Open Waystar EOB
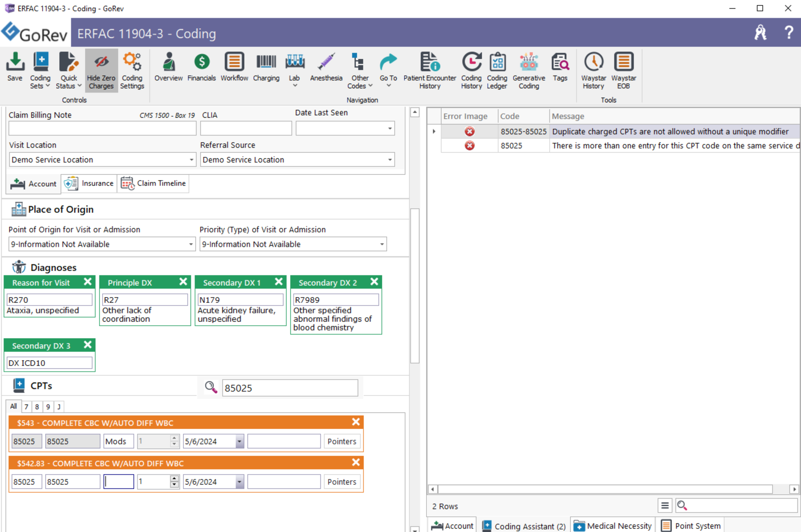The width and height of the screenshot is (801, 532). click(x=623, y=71)
